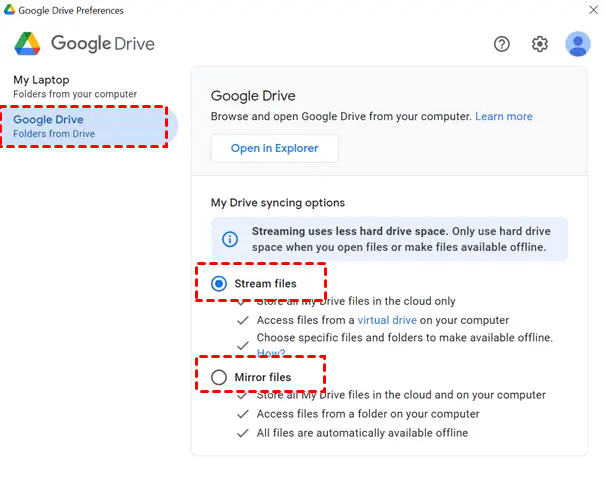Viewport: 605px width, 479px height.
Task: Click the Google Drive logo in header
Action: 28,44
